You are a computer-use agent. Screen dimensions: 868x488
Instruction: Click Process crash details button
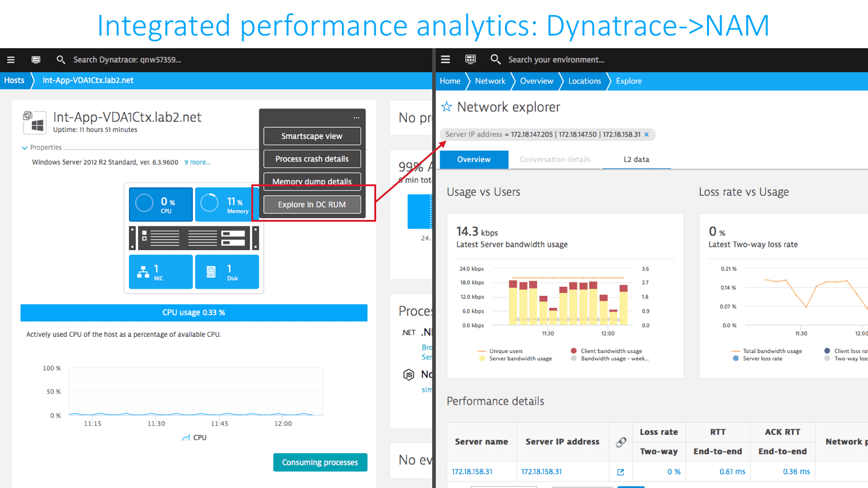[312, 159]
